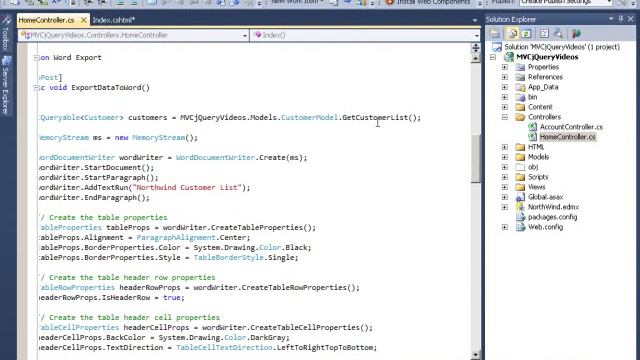Select packages.config in Solution Explorer
This screenshot has width=640, height=360.
(x=552, y=217)
